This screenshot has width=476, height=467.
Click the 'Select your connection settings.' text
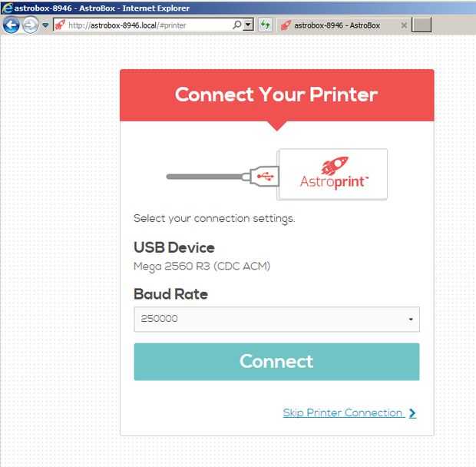[214, 218]
